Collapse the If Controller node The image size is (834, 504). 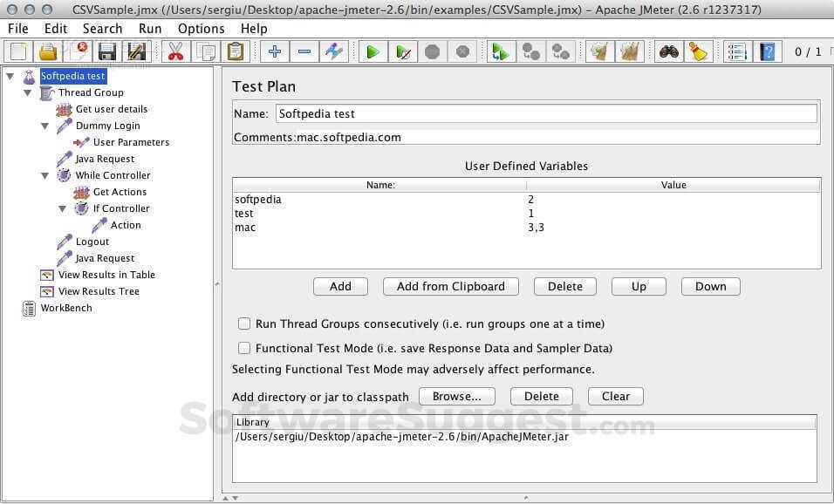tap(61, 208)
